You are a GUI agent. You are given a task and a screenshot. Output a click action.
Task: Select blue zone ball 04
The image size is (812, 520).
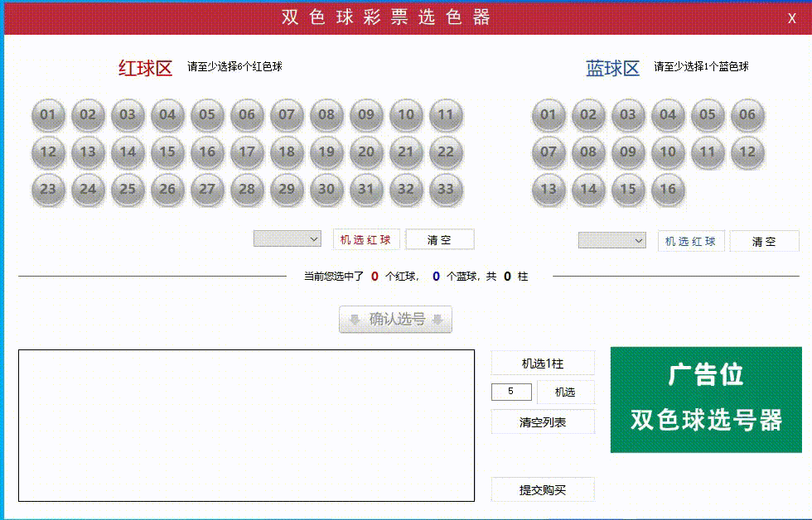click(x=668, y=115)
